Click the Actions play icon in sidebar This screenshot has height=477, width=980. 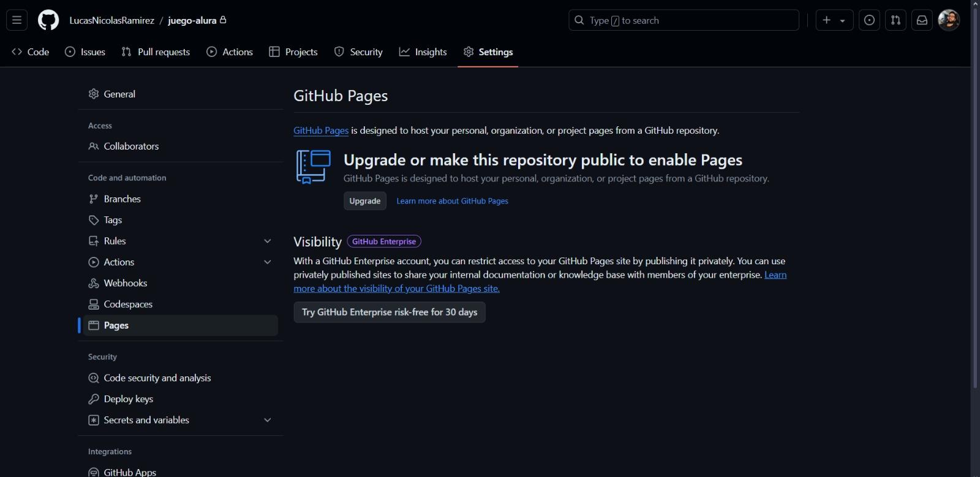tap(94, 262)
